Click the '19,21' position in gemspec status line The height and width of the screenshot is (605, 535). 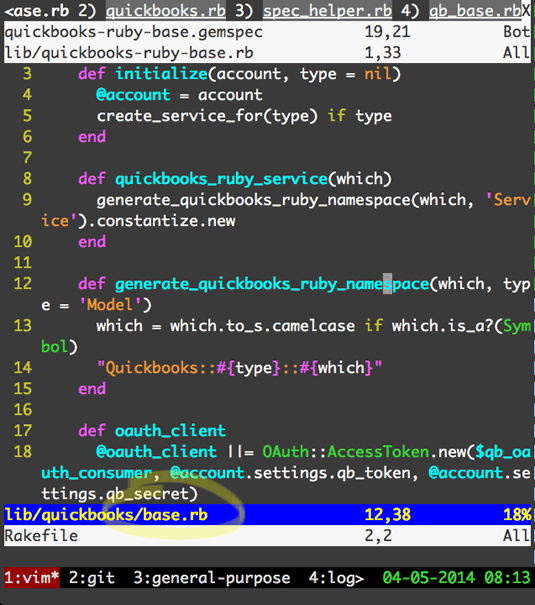[x=388, y=32]
